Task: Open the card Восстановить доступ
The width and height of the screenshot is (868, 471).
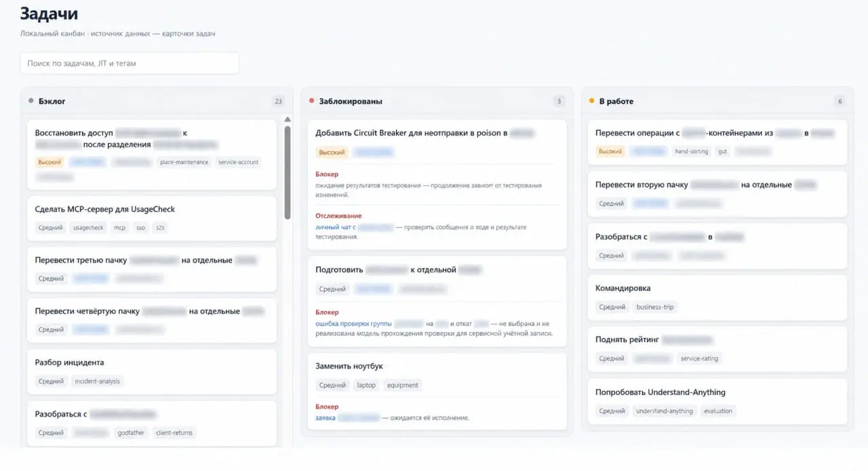Action: 152,155
